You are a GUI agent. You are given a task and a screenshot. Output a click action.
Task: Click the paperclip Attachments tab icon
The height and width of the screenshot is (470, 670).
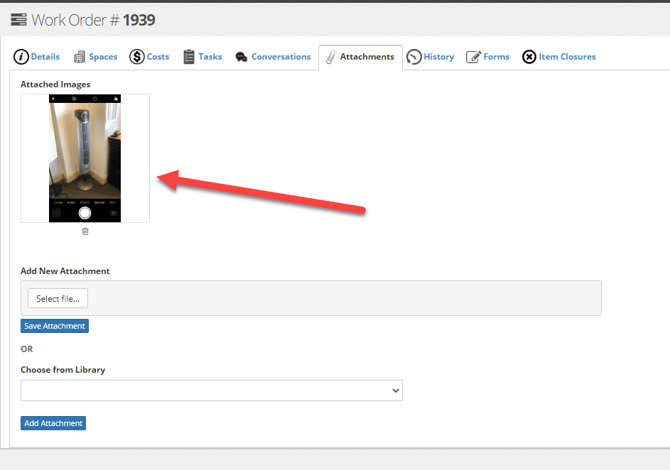click(330, 57)
